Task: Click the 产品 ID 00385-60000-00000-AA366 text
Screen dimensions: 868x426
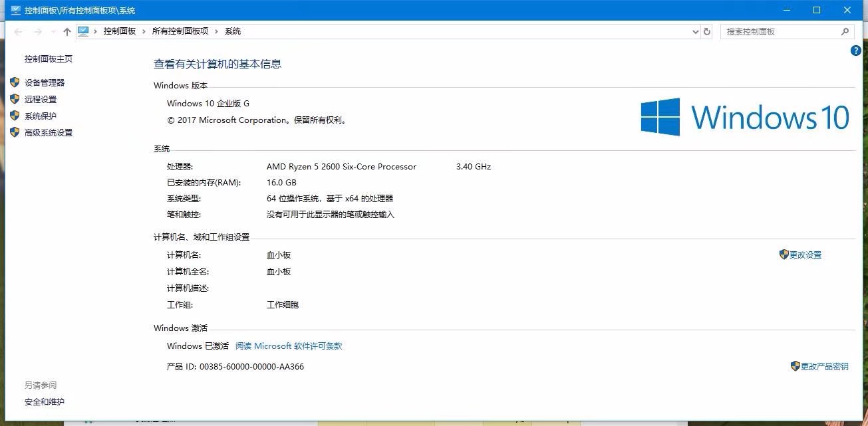Action: (235, 367)
